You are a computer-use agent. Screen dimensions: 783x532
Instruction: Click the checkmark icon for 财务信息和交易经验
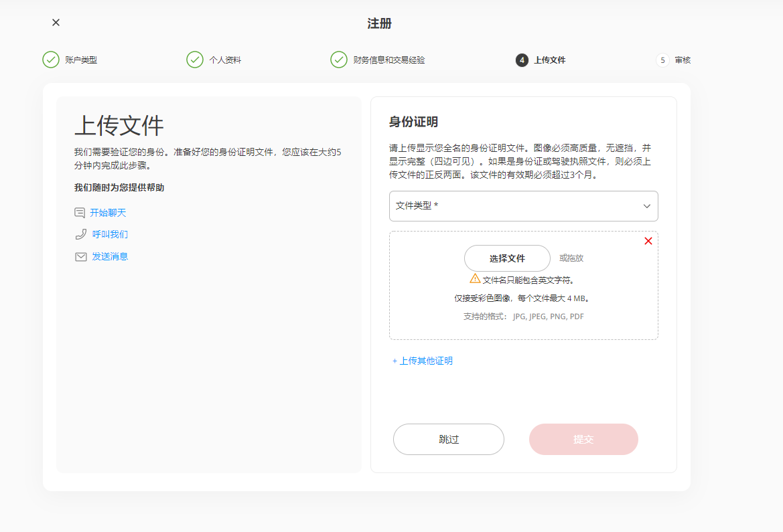click(x=338, y=60)
